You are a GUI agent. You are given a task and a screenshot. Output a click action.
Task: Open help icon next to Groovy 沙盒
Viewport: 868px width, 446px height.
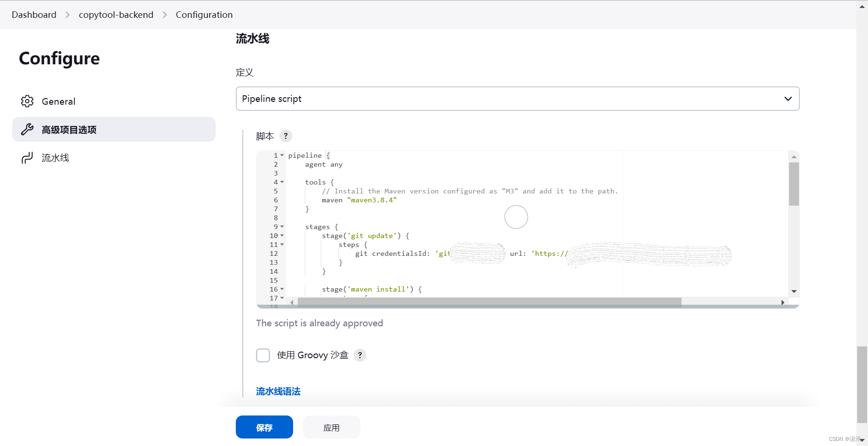pyautogui.click(x=360, y=355)
